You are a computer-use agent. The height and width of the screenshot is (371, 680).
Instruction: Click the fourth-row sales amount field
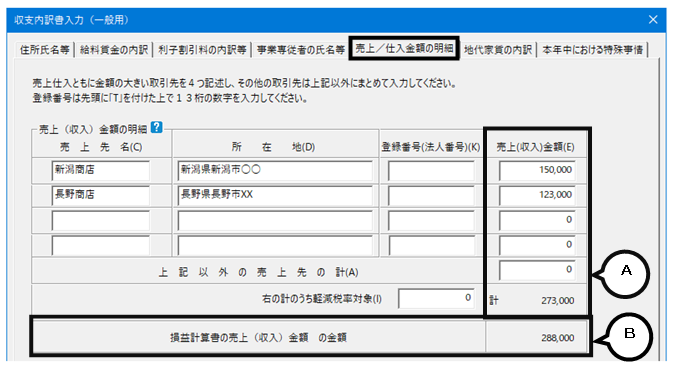pos(537,245)
